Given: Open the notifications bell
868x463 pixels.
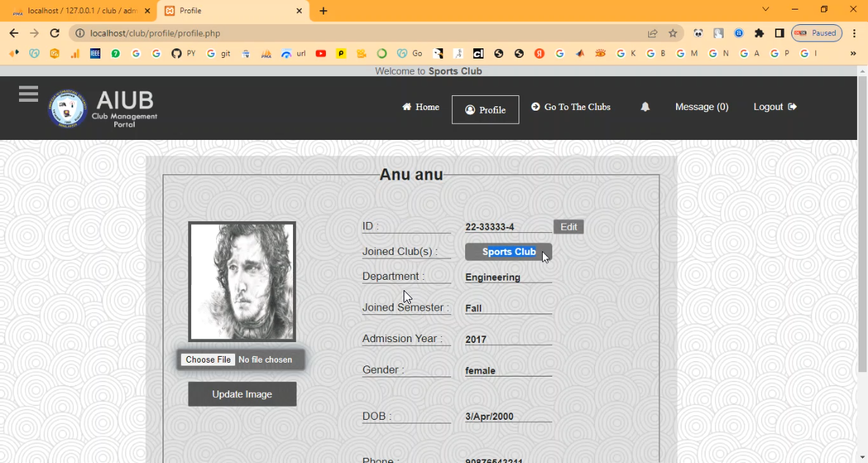Looking at the screenshot, I should pyautogui.click(x=645, y=107).
